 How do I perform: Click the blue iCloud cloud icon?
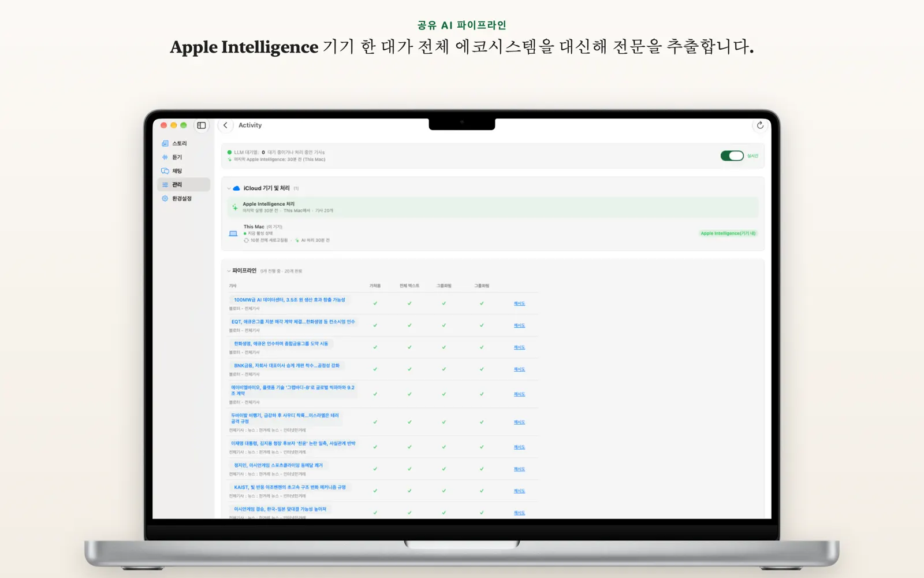click(236, 188)
